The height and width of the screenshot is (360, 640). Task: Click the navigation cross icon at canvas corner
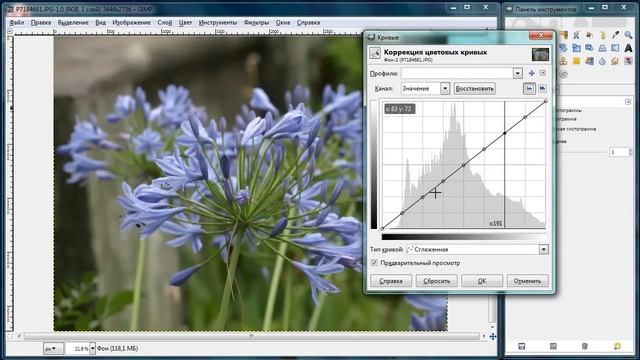click(493, 337)
